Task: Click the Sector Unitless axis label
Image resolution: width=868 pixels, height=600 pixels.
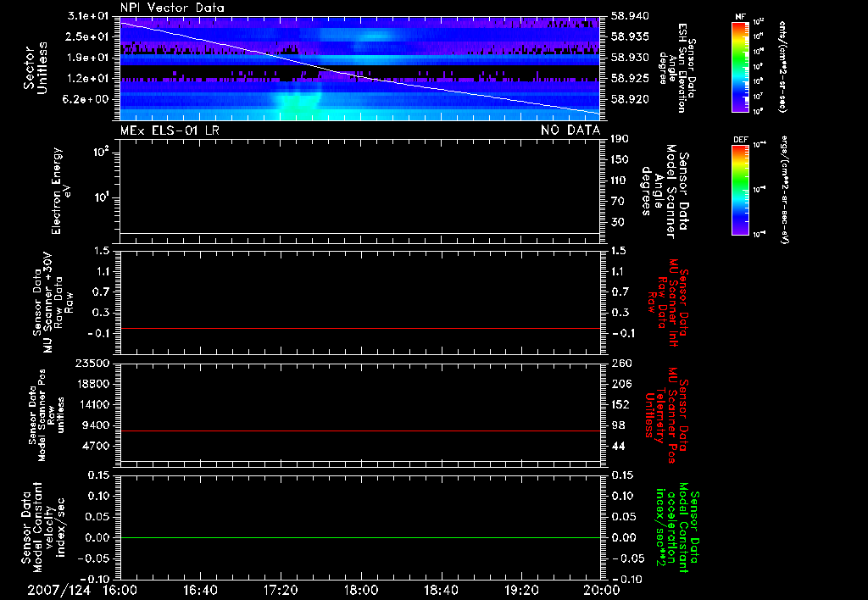Action: click(36, 68)
